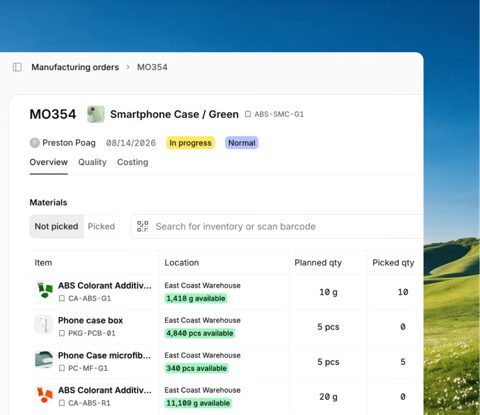Screen dimensions: 480x415
Task: Click picked qty 5 in microfiber row
Action: coord(403,362)
